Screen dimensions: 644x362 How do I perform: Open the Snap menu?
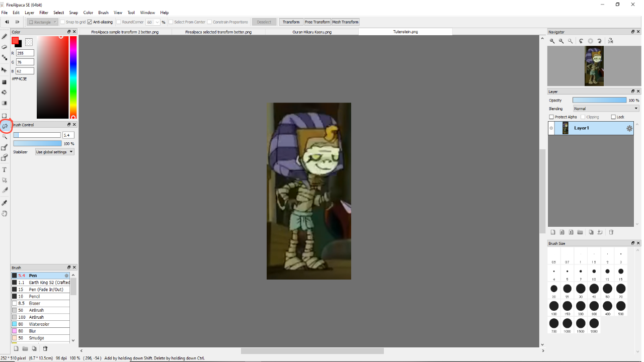(x=73, y=13)
